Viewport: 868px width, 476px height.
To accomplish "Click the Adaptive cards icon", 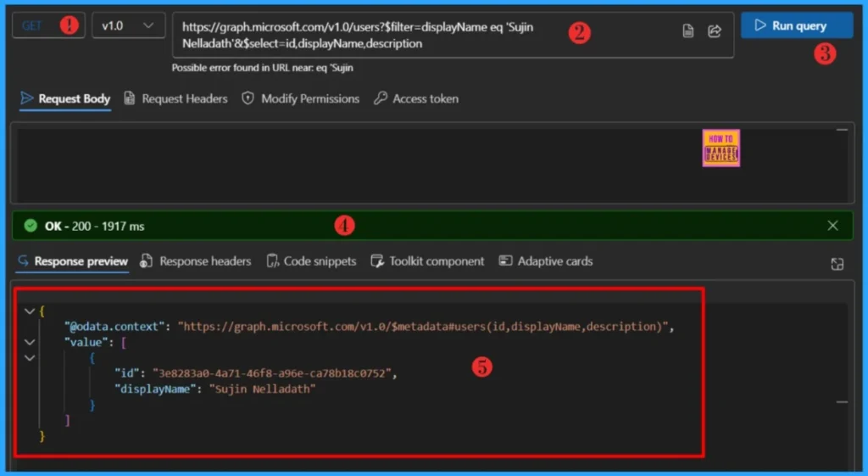I will click(x=505, y=260).
